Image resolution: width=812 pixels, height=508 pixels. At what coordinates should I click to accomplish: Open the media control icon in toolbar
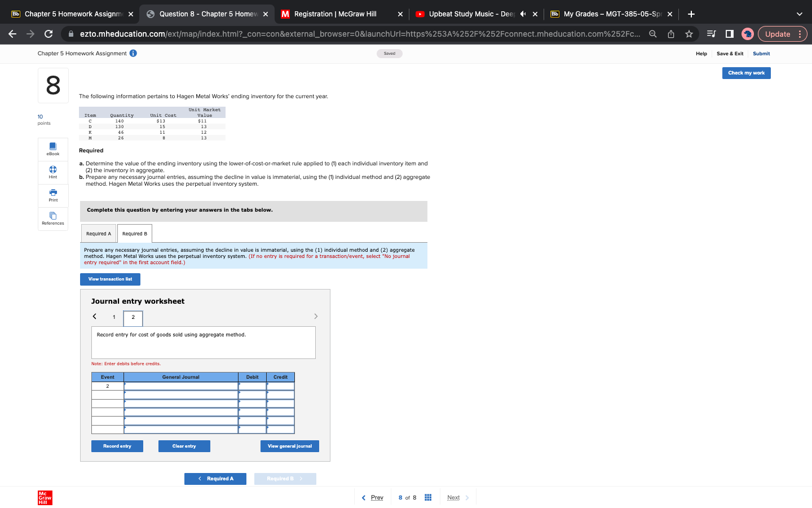point(711,34)
